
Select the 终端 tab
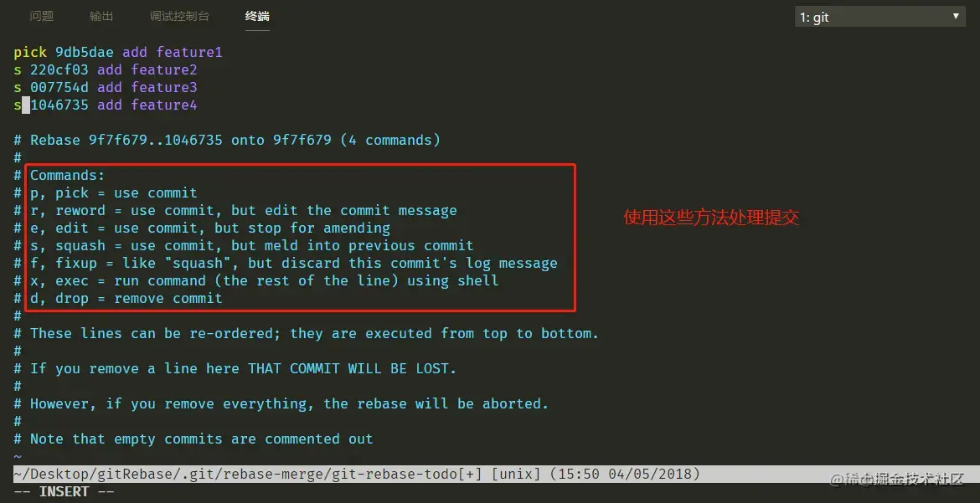(257, 16)
